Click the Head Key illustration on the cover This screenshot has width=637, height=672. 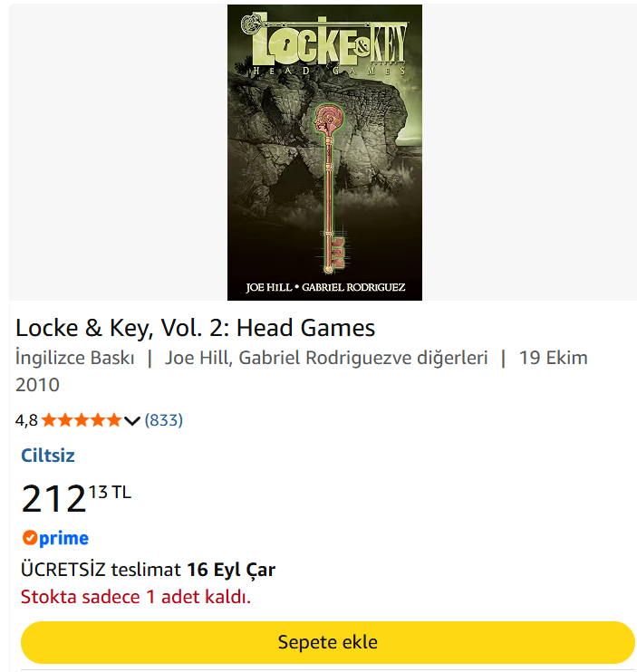click(330, 188)
